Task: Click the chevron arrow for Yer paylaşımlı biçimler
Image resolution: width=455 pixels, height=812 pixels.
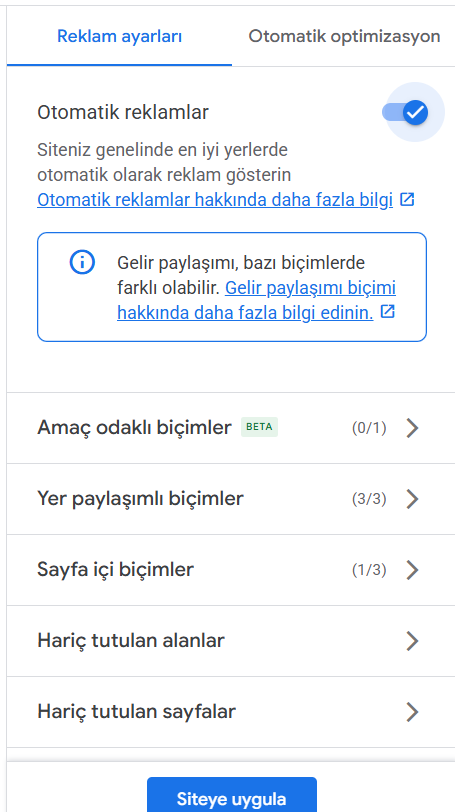Action: (412, 499)
